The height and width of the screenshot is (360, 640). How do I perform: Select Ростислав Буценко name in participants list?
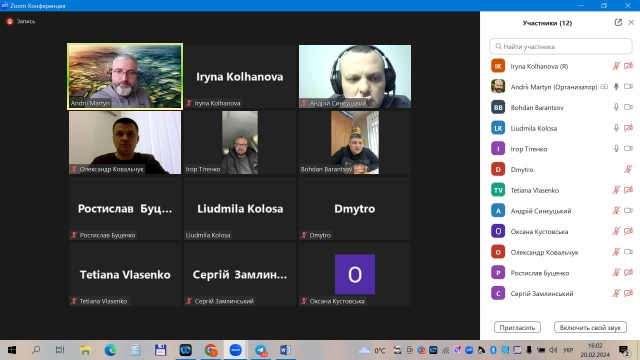pos(540,273)
